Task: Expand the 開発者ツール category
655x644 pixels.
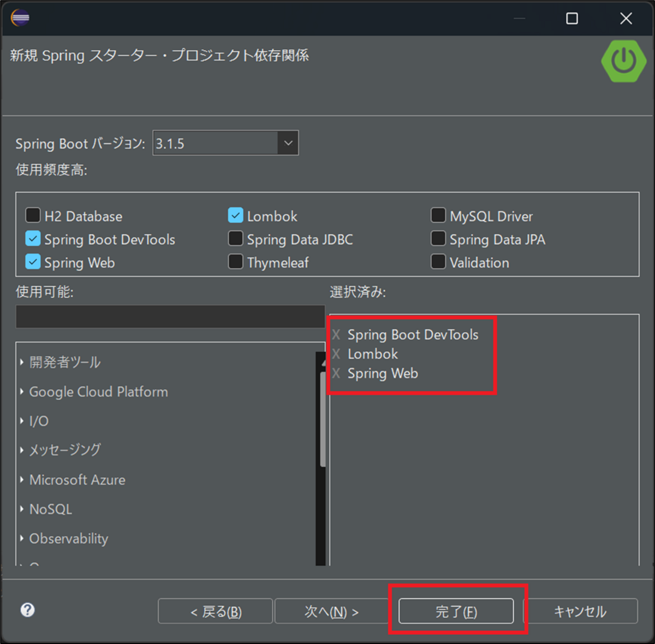Action: pyautogui.click(x=22, y=362)
